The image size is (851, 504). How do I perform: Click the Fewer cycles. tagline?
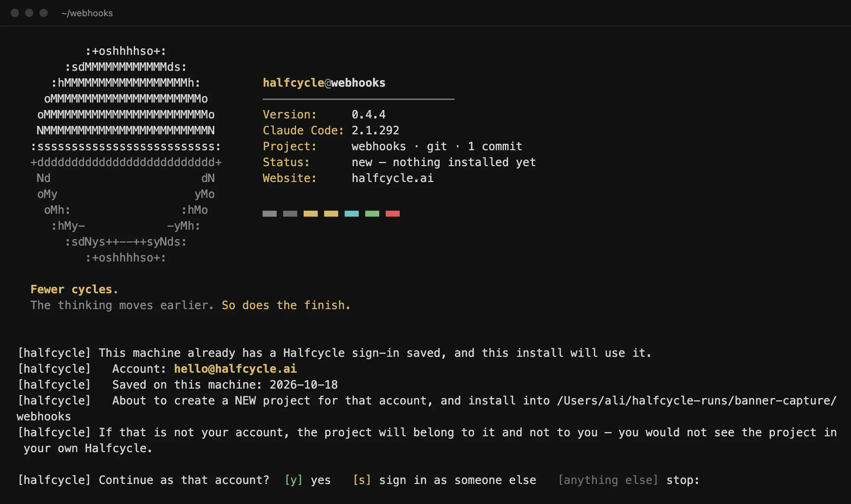click(x=74, y=289)
